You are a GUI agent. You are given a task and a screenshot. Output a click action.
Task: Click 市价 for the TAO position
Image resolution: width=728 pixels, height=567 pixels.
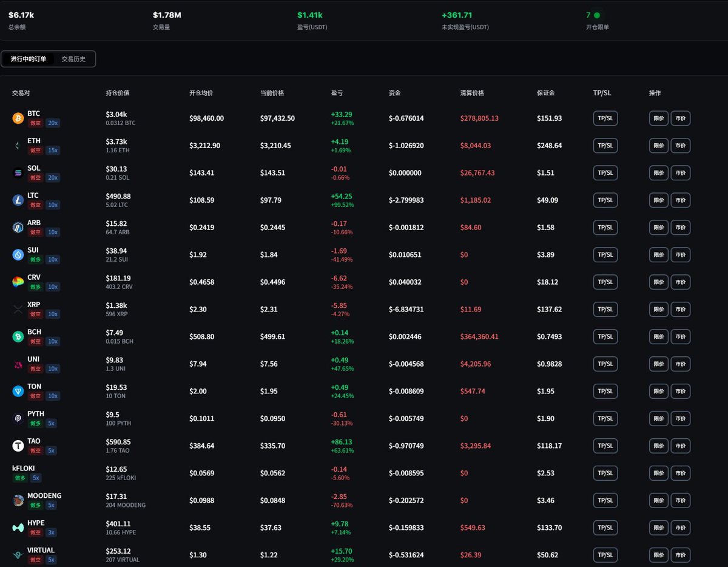681,446
